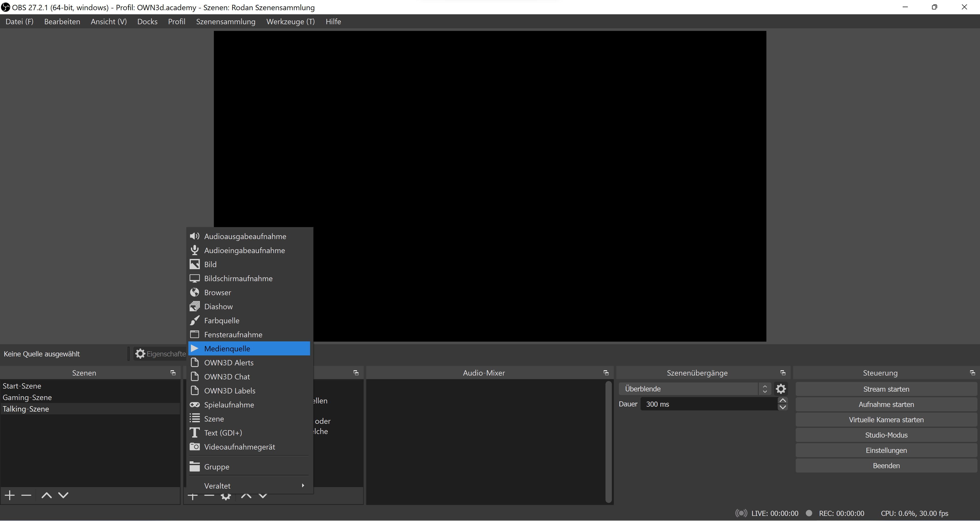The image size is (980, 521).
Task: Move Talking-Szene up with the arrow icon
Action: pos(46,495)
